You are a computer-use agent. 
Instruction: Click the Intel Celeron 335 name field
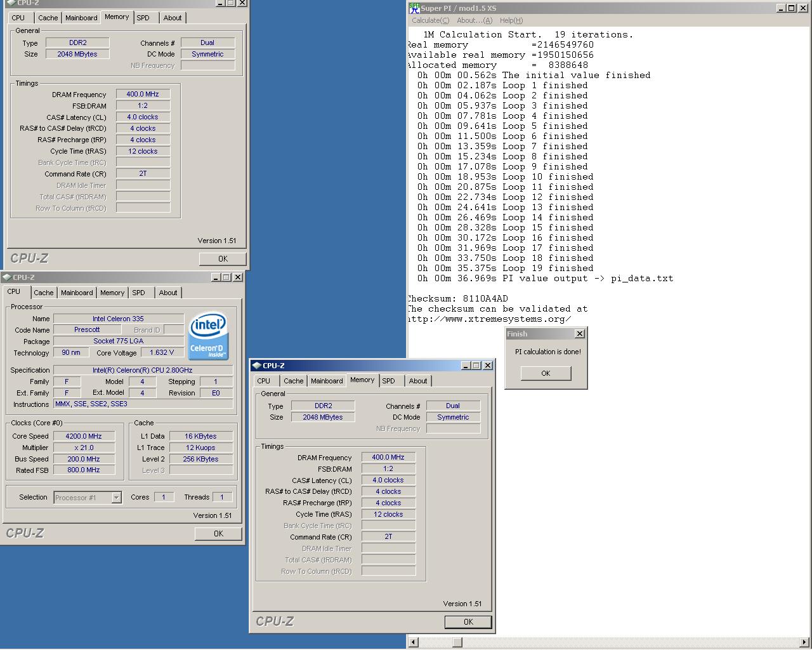(119, 319)
